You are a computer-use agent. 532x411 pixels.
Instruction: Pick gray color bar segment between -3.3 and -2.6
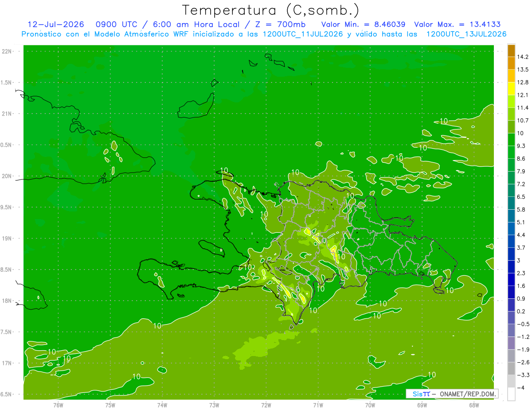tap(511, 368)
